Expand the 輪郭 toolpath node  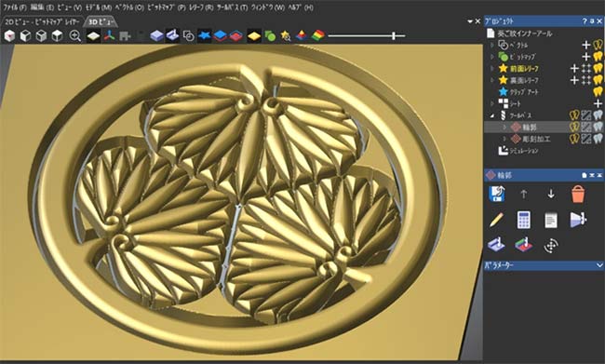[x=504, y=127]
